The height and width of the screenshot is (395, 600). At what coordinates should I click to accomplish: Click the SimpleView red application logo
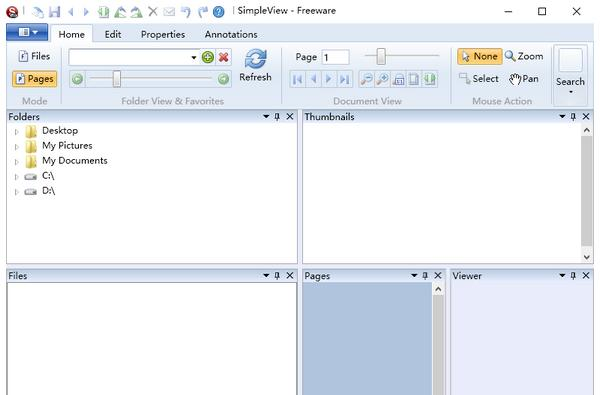point(12,12)
